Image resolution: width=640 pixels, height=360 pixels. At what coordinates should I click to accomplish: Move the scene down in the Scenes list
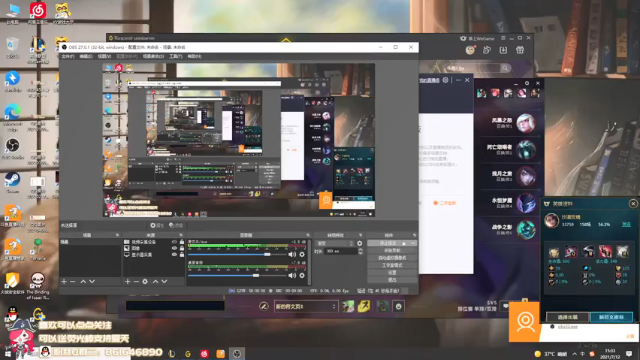coord(92,282)
